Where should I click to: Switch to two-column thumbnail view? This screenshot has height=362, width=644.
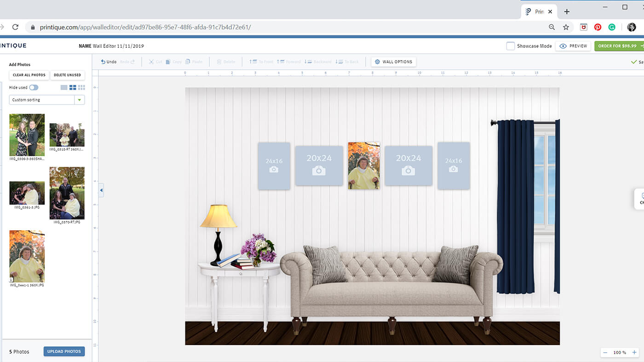click(x=73, y=87)
